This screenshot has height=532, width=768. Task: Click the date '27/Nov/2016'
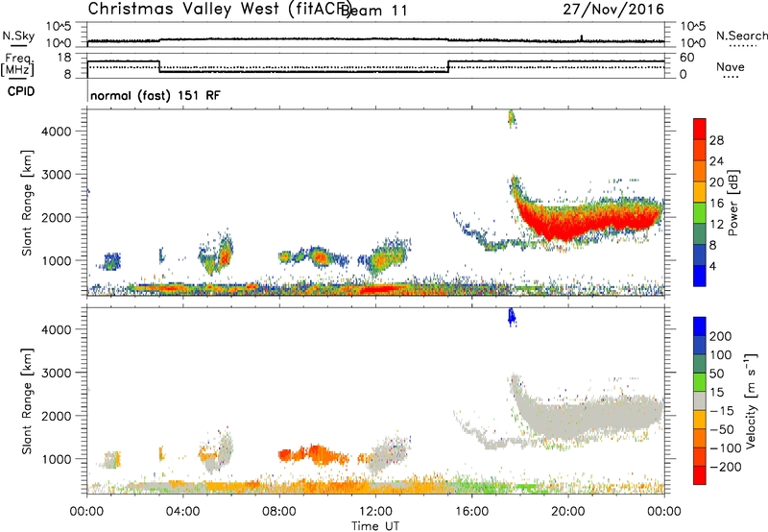[x=613, y=10]
